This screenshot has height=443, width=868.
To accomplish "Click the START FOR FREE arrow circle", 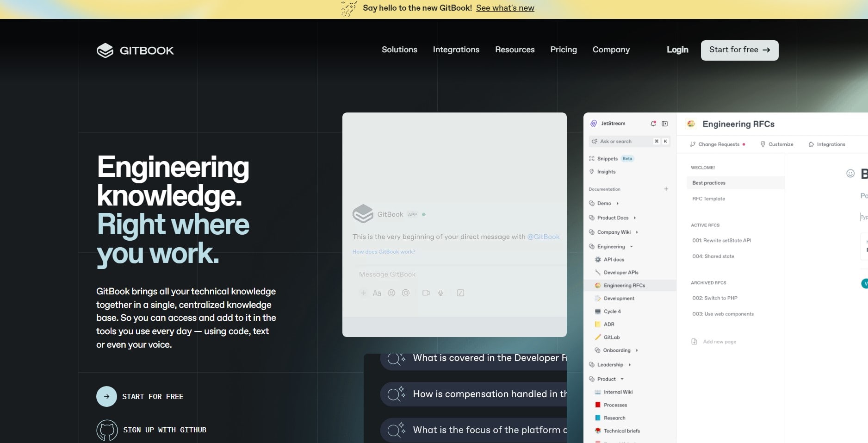I will coord(106,396).
